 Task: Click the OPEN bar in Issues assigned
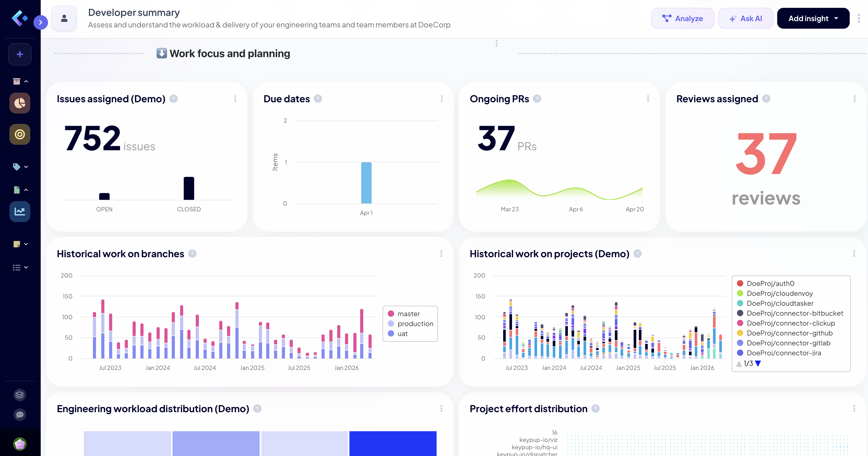(x=104, y=196)
